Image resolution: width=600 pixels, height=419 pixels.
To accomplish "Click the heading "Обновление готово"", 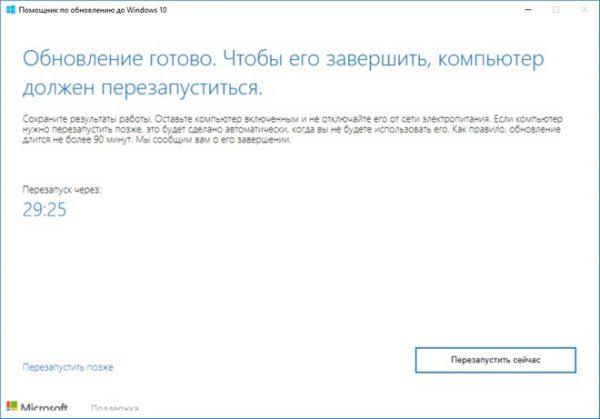I will pyautogui.click(x=120, y=59).
